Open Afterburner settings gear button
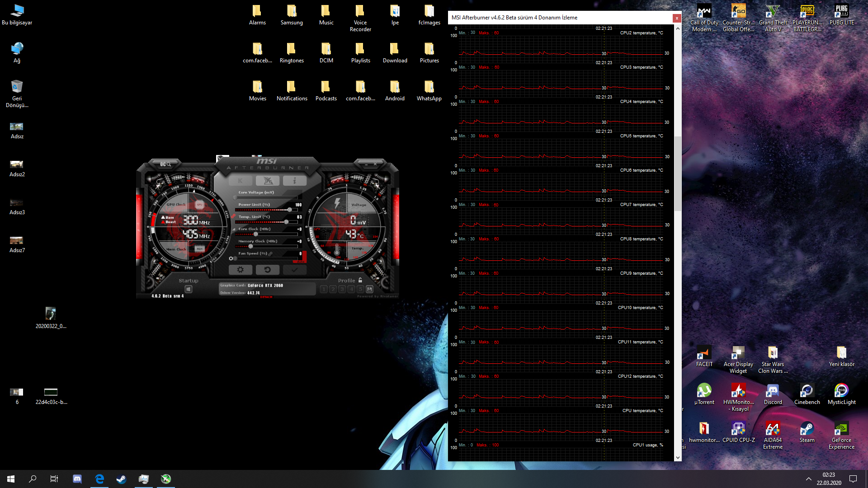Image resolution: width=868 pixels, height=488 pixels. tap(241, 270)
